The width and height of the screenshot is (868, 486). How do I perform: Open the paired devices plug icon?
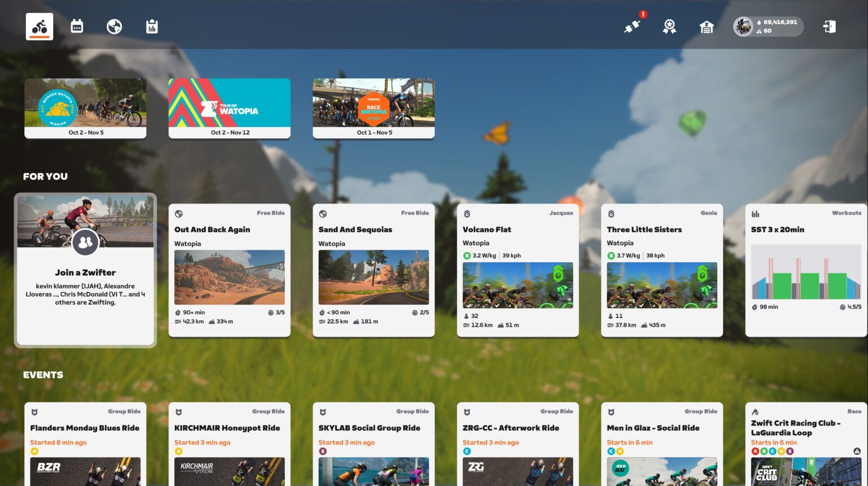pos(632,27)
